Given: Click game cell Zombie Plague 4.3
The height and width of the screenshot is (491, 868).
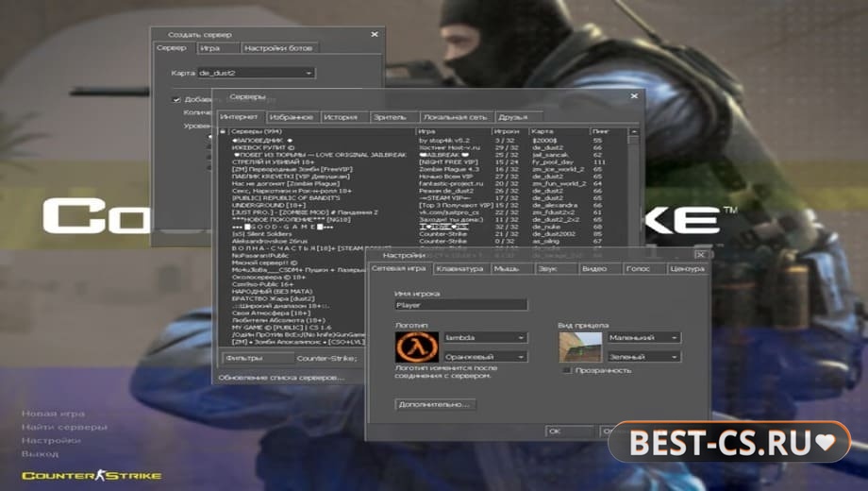Looking at the screenshot, I should [447, 169].
